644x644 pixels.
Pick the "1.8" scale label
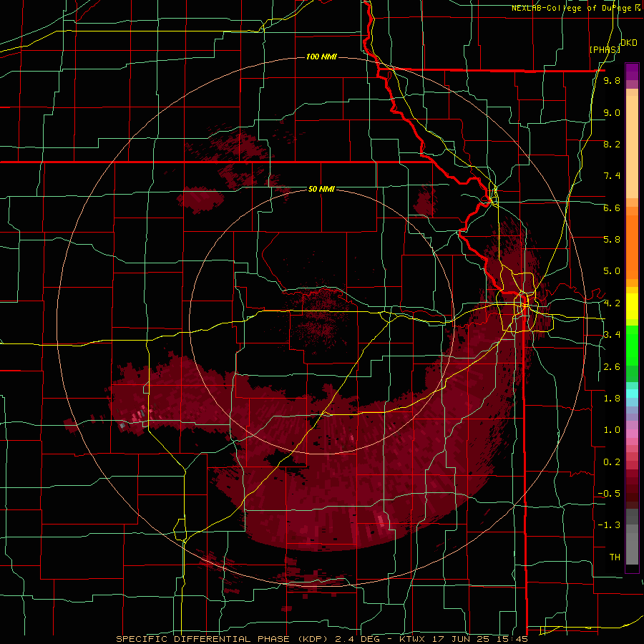click(x=612, y=399)
